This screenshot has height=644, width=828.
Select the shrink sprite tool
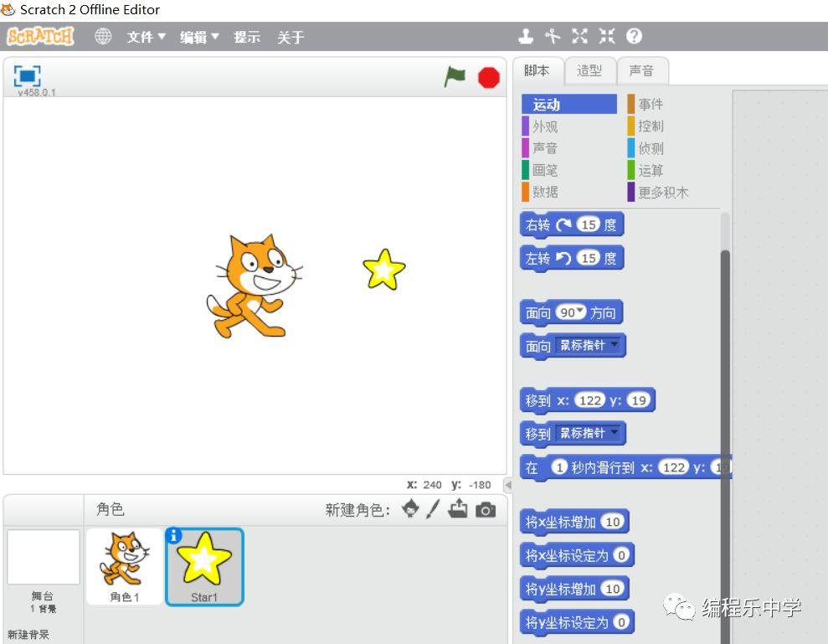607,36
